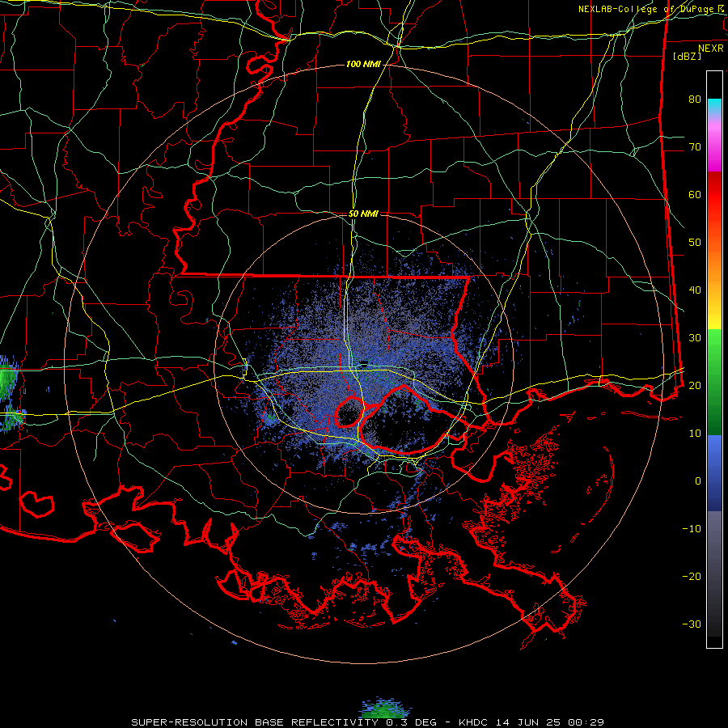
Task: Click the KHDC station identifier in caption
Action: click(x=474, y=722)
